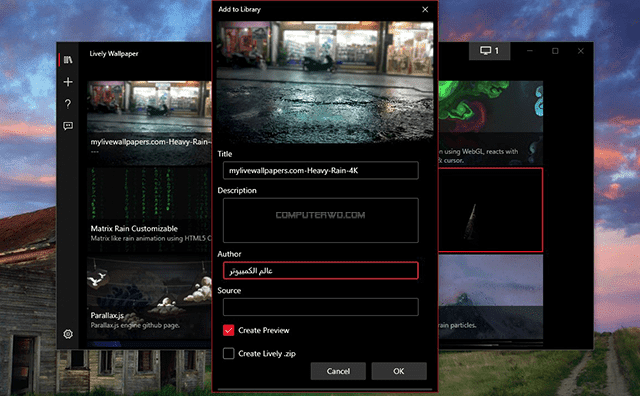640x396 pixels.
Task: Click the monitor display count button
Action: (x=489, y=51)
